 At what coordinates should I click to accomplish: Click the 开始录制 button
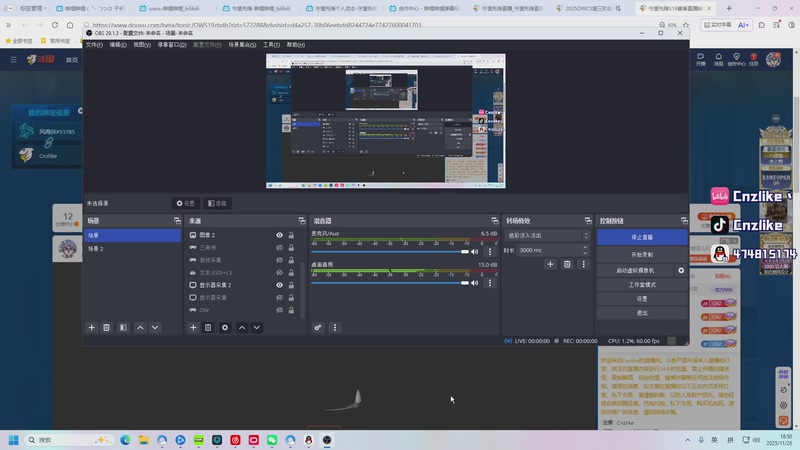coord(642,254)
